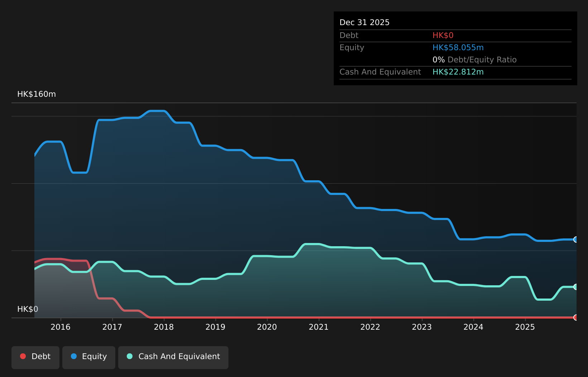Click the 2024 x-axis label
Screen dimensions: 588x377
click(473, 327)
